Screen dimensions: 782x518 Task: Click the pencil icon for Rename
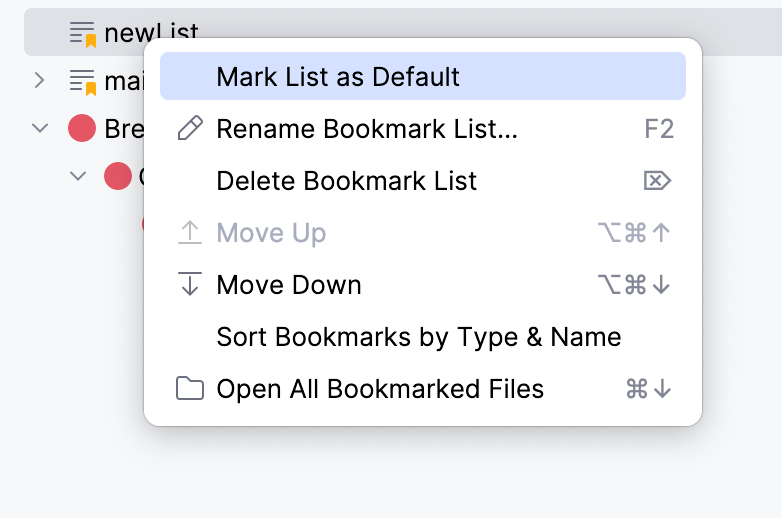click(189, 129)
